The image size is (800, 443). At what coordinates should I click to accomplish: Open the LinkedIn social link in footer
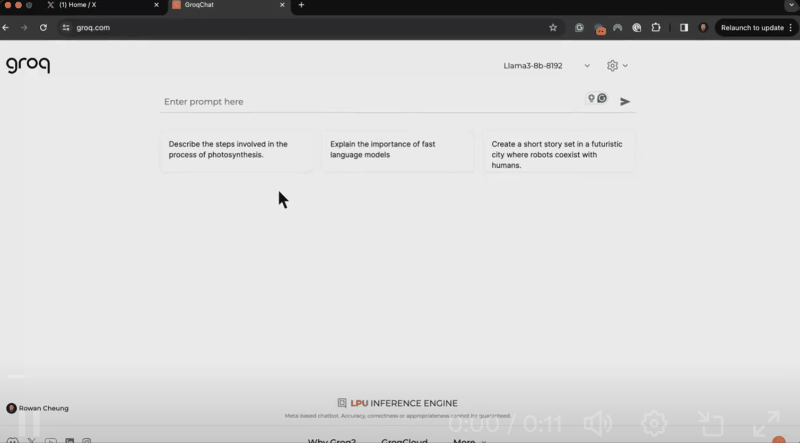point(69,440)
